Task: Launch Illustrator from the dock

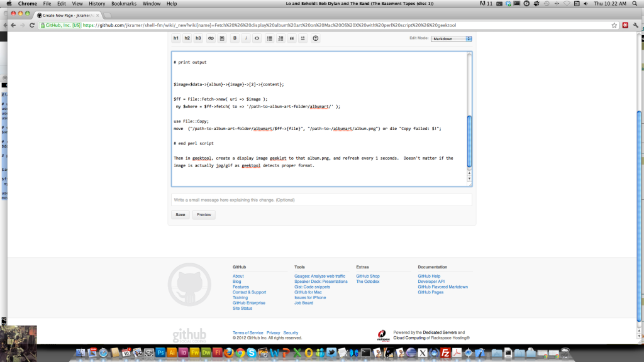Action: coord(172,353)
